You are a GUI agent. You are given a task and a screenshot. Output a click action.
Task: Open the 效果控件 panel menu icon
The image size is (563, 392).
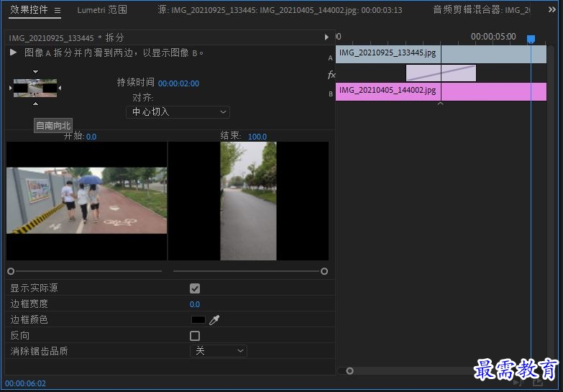point(58,10)
